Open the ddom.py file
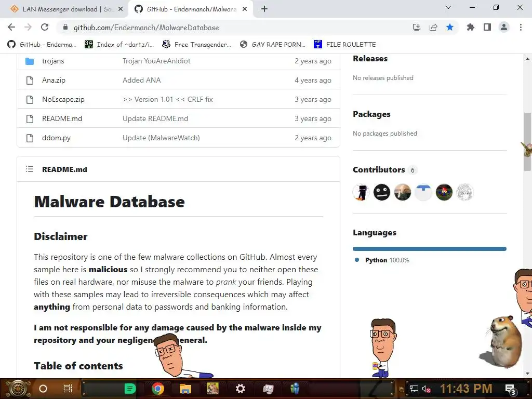 tap(56, 138)
